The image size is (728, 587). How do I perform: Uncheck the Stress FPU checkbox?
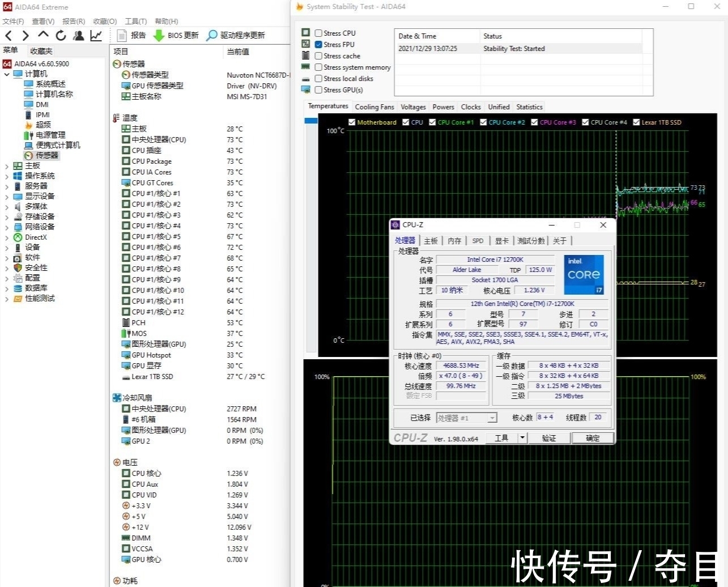click(x=318, y=45)
